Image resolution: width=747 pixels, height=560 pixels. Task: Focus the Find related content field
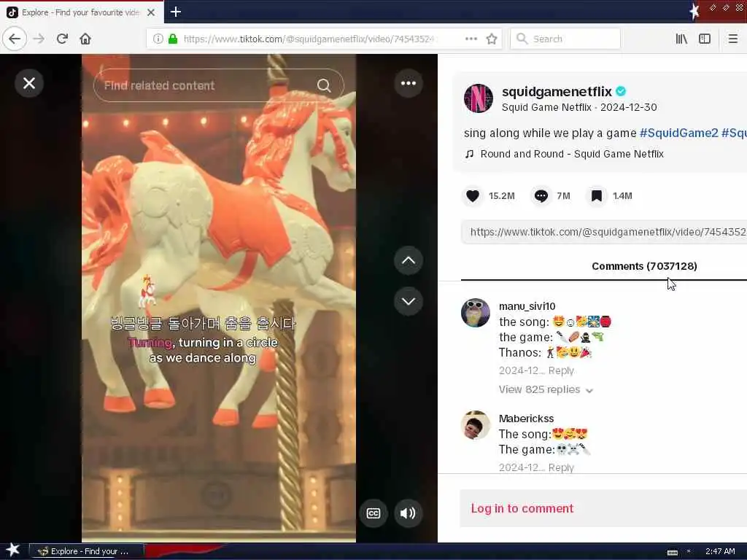(219, 85)
